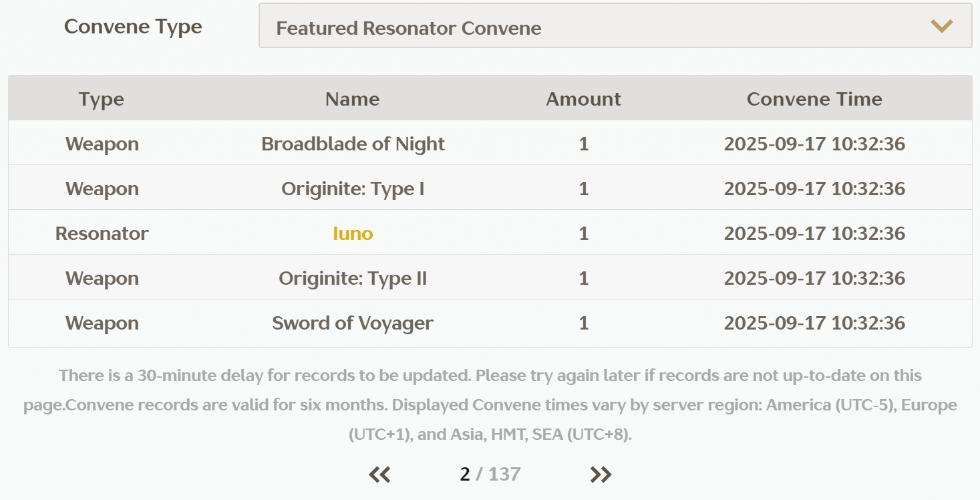Image resolution: width=980 pixels, height=500 pixels.
Task: Click Sword of Voyager convene time
Action: click(814, 324)
